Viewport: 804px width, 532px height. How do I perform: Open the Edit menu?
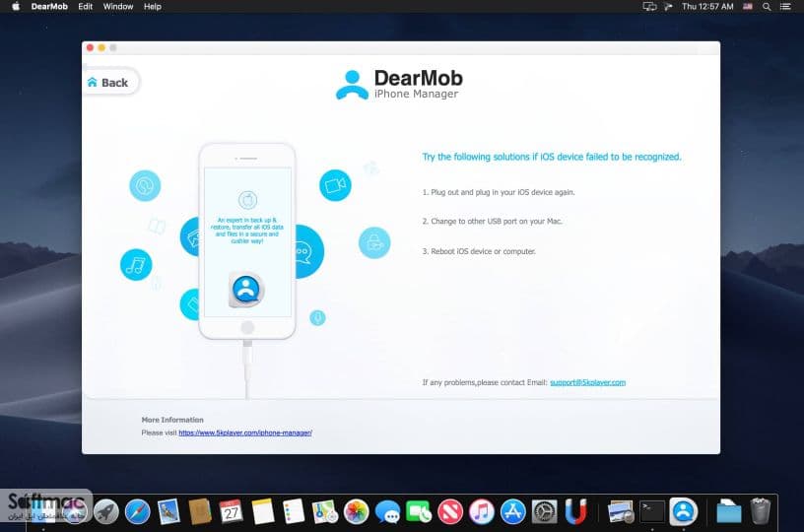[x=85, y=7]
